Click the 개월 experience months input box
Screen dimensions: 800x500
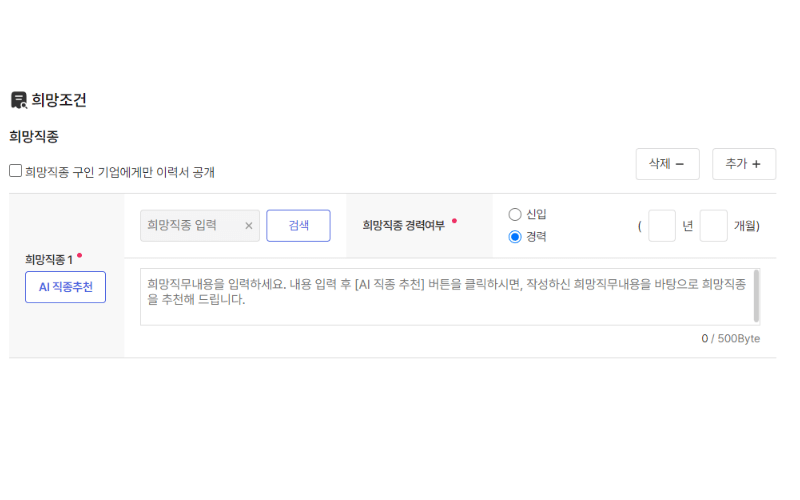click(713, 226)
